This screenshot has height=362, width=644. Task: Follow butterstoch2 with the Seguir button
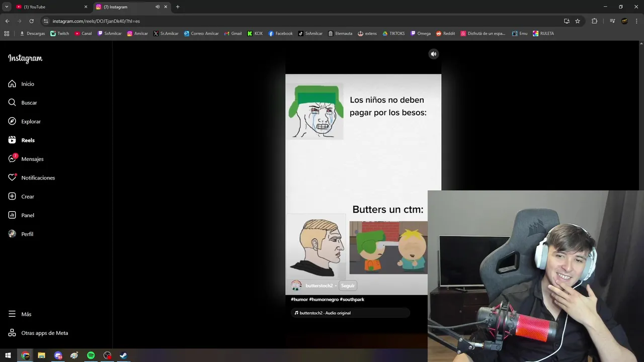348,286
